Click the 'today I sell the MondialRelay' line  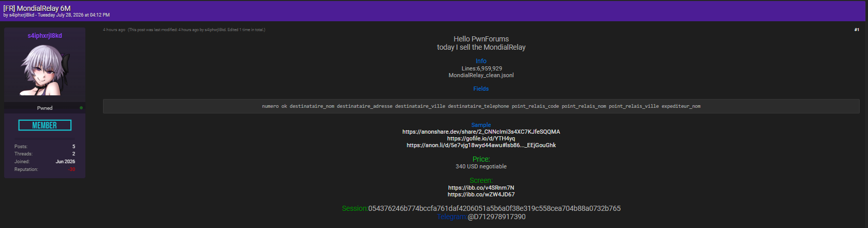tap(481, 47)
